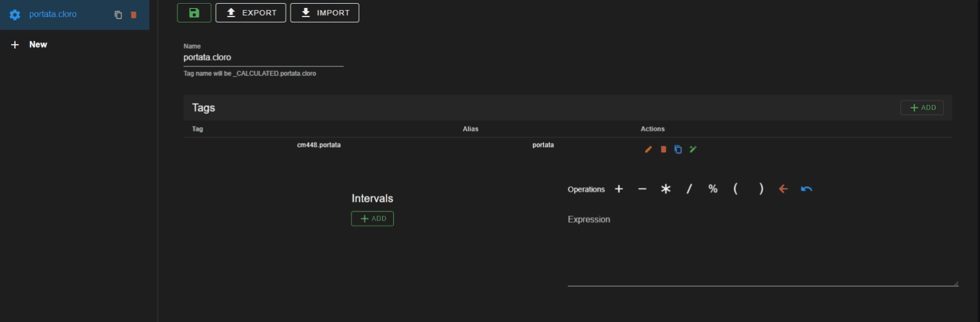
Task: Insert the percent modulo operator
Action: [x=713, y=189]
